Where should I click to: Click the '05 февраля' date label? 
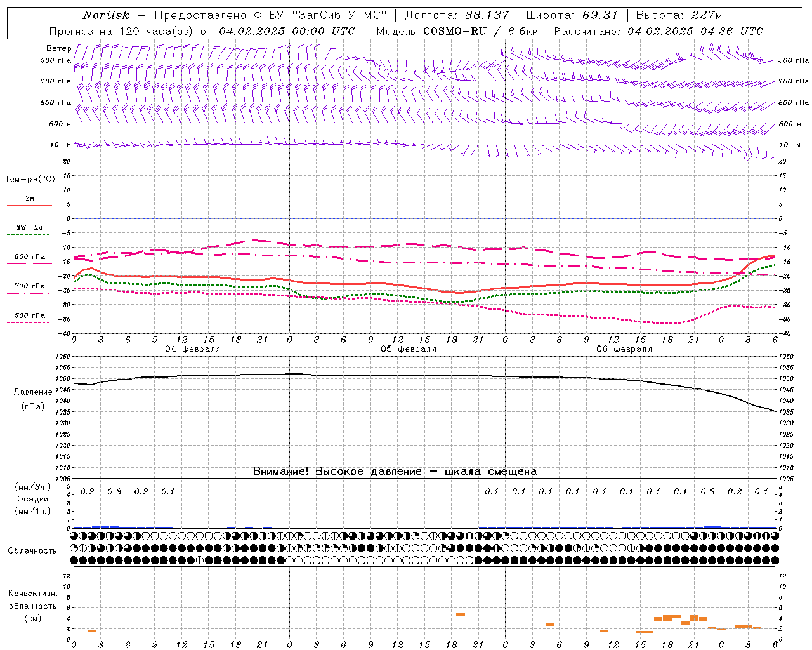click(409, 349)
